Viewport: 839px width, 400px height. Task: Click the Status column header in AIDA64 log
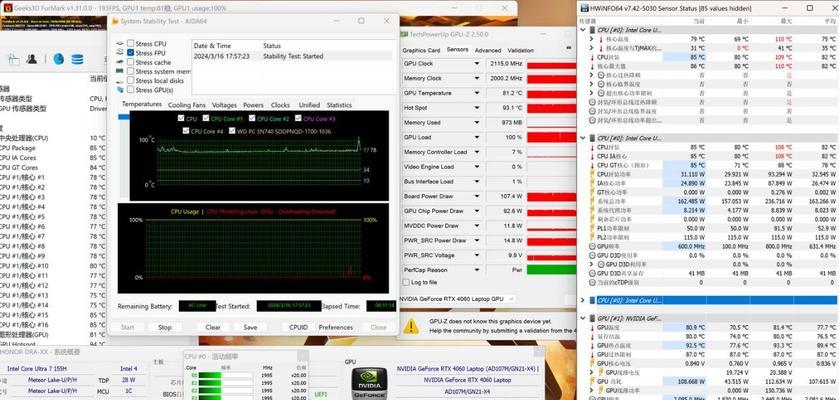(272, 46)
